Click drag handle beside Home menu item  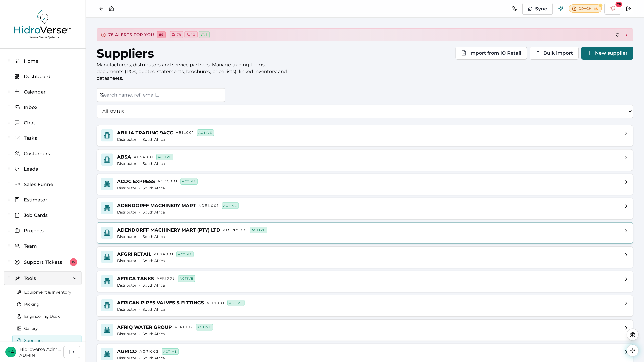click(x=9, y=61)
